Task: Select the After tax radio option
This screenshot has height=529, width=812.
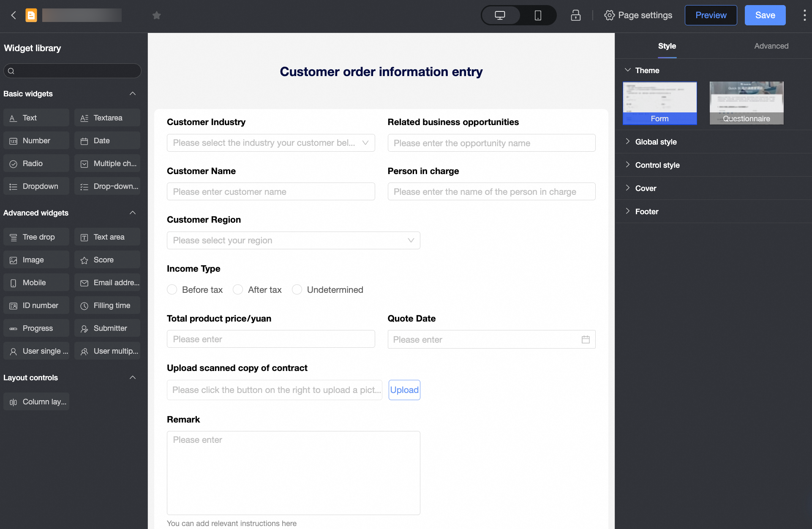Action: (x=238, y=289)
